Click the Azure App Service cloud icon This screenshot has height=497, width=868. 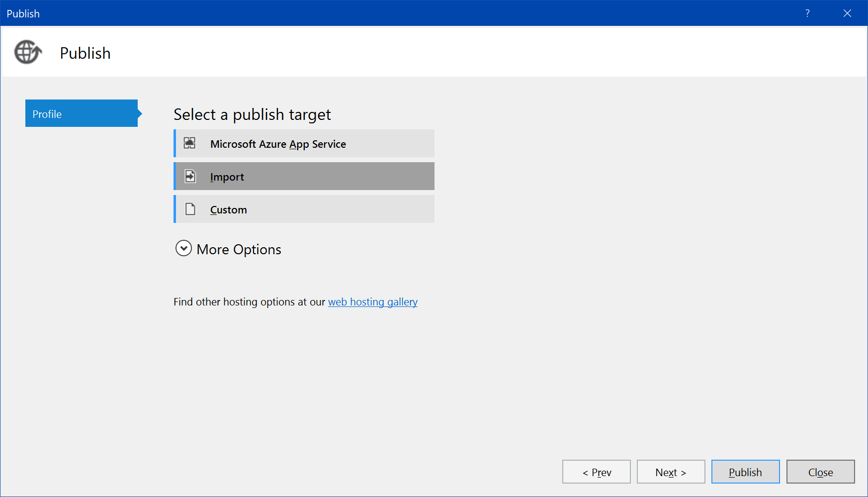pyautogui.click(x=190, y=143)
